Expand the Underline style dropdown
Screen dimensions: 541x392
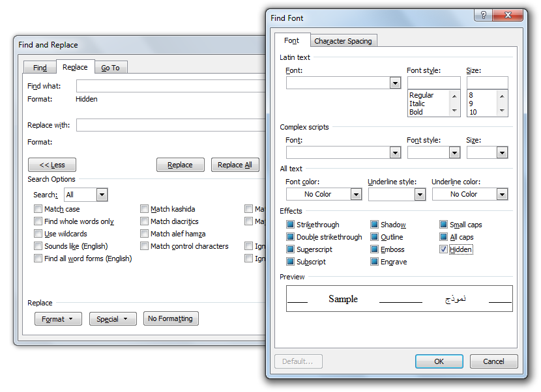pyautogui.click(x=420, y=194)
